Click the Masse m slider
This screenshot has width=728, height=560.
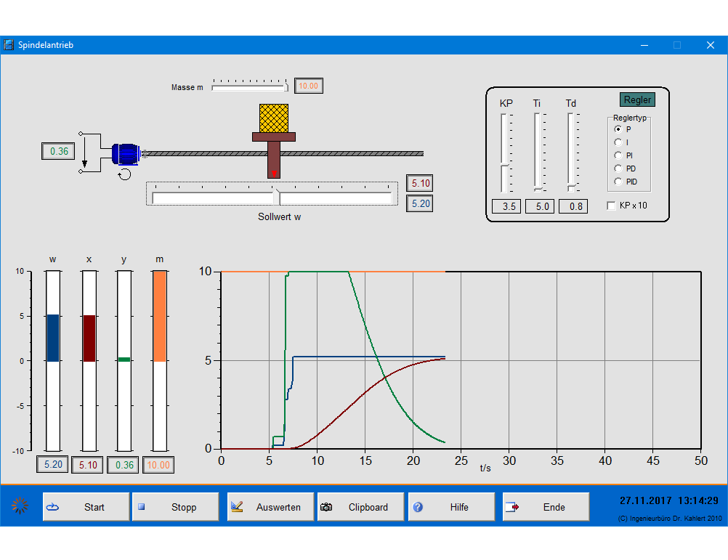click(x=249, y=87)
